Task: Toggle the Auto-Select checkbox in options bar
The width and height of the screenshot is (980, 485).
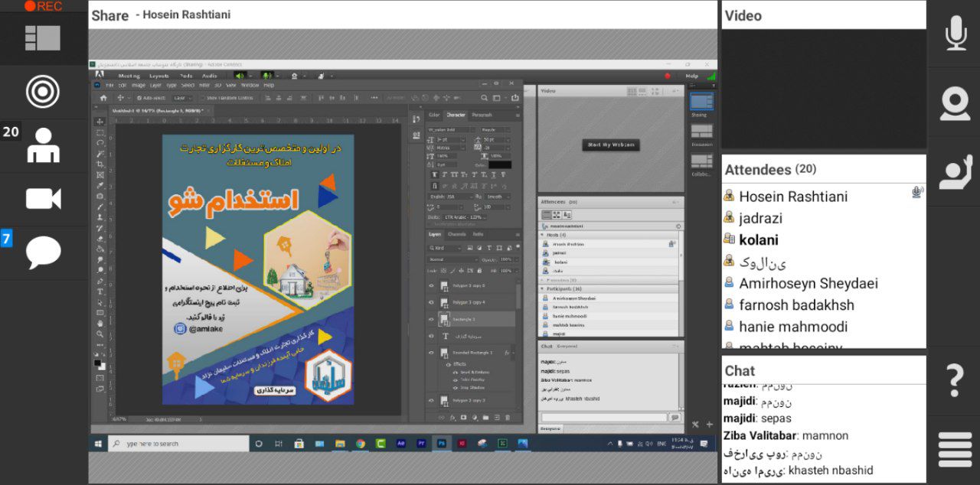Action: pos(140,98)
